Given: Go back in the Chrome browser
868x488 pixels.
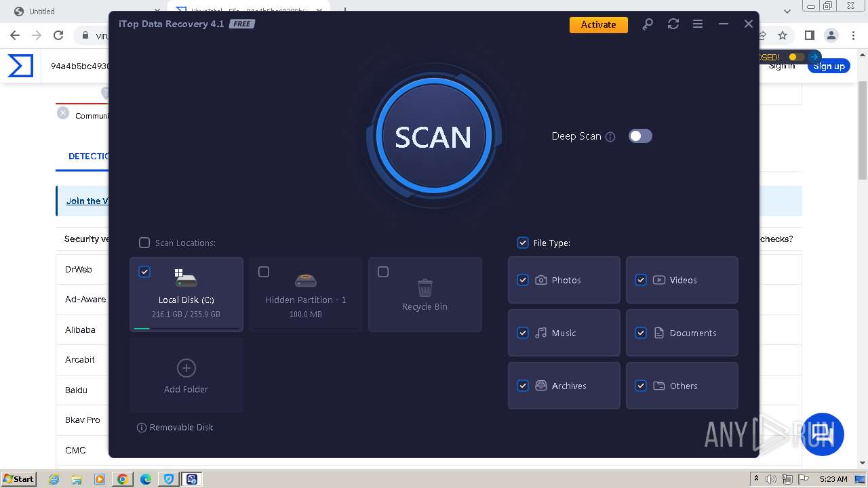Looking at the screenshot, I should click(15, 35).
